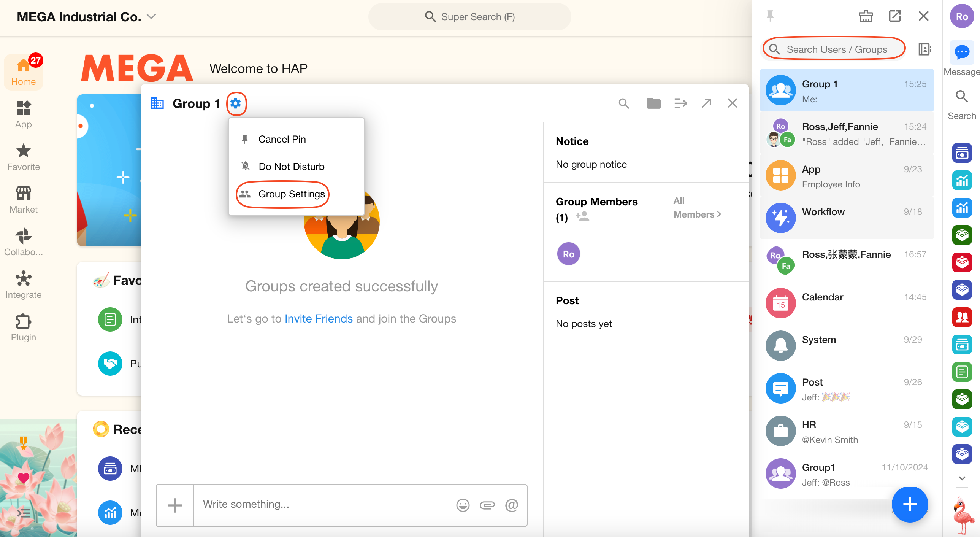
Task: Open the contacts address book icon
Action: (924, 49)
